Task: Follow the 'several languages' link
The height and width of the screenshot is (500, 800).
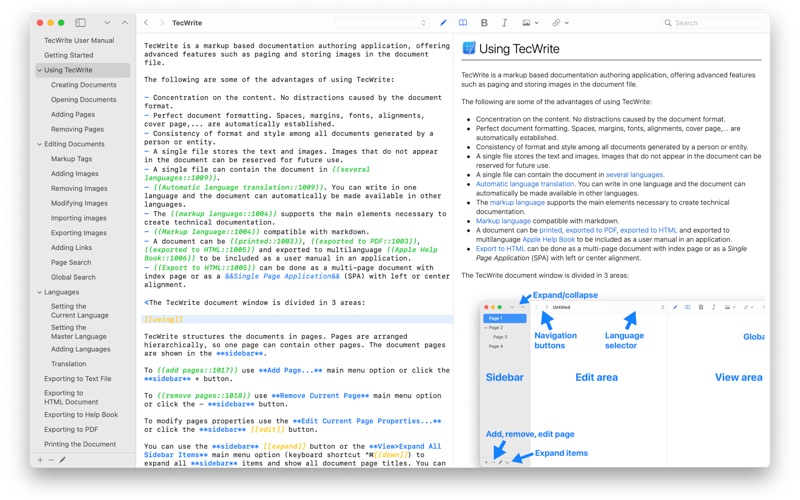Action: (634, 174)
